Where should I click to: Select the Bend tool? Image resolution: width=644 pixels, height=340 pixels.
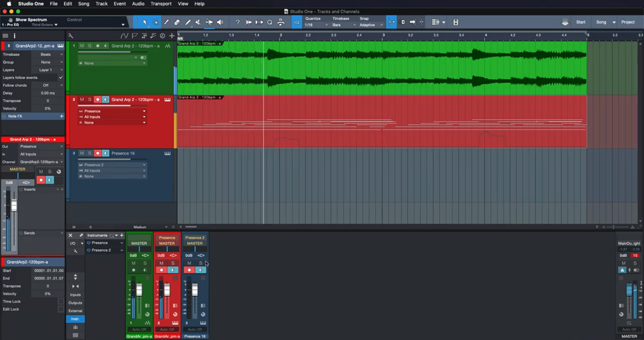pyautogui.click(x=209, y=22)
